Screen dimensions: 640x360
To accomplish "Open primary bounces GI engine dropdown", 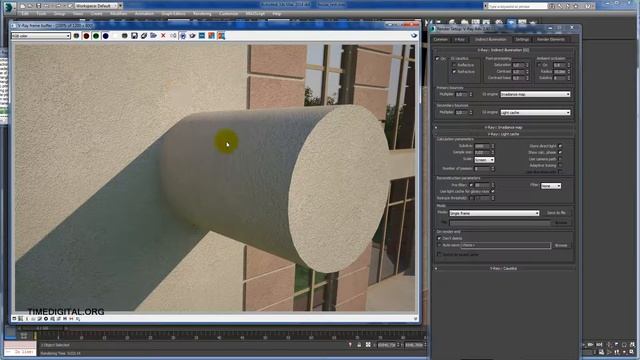I will pyautogui.click(x=535, y=94).
